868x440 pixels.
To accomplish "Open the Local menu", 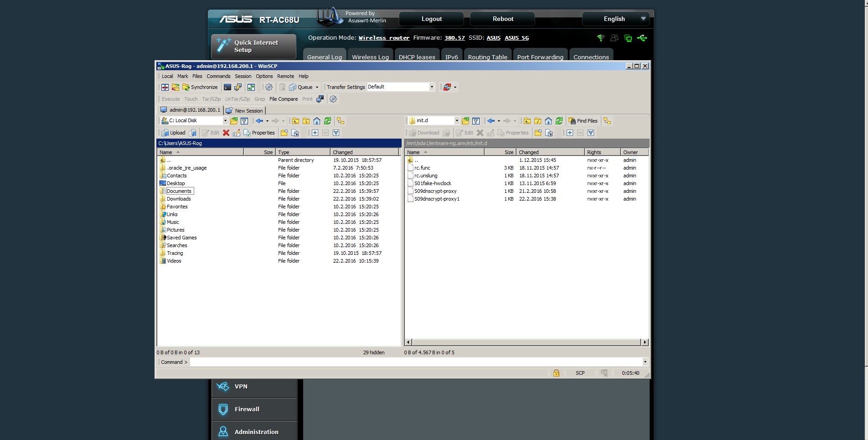I will [x=167, y=76].
